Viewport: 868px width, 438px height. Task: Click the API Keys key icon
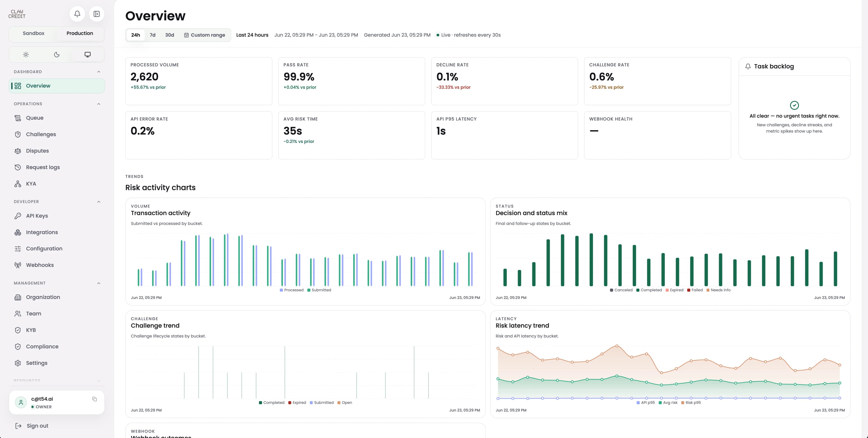[18, 216]
